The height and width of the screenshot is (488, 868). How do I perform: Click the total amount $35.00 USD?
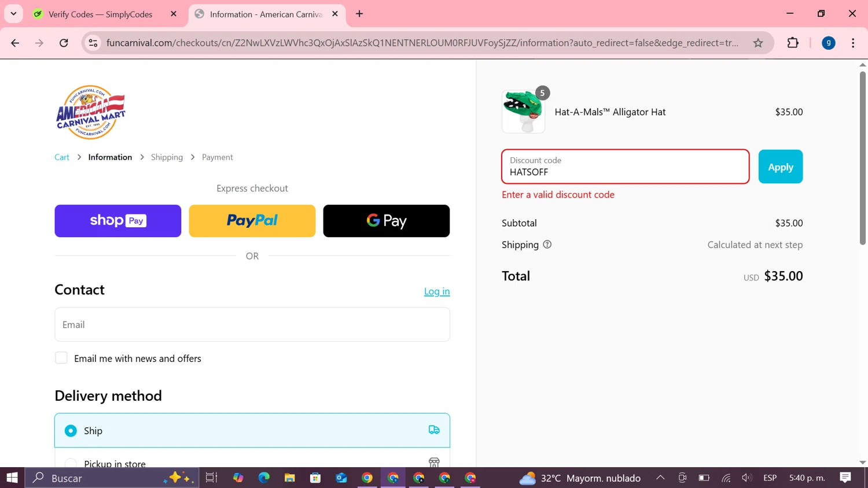pyautogui.click(x=784, y=276)
